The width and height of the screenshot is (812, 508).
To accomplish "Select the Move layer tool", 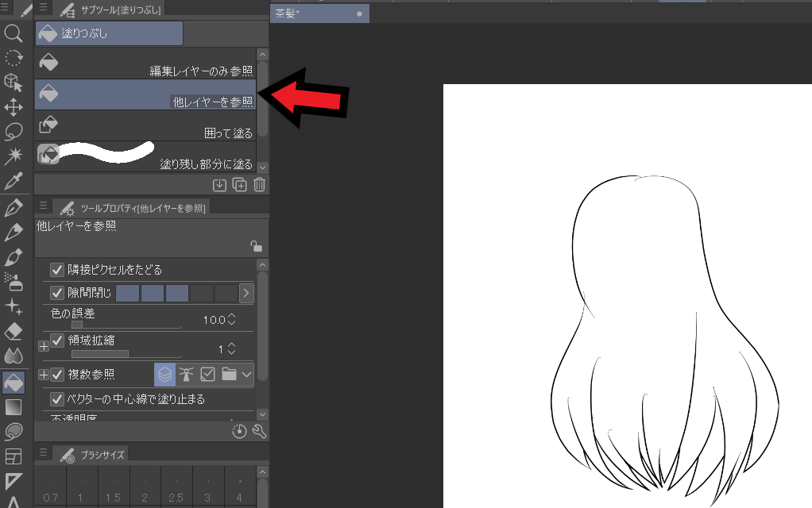I will click(13, 107).
